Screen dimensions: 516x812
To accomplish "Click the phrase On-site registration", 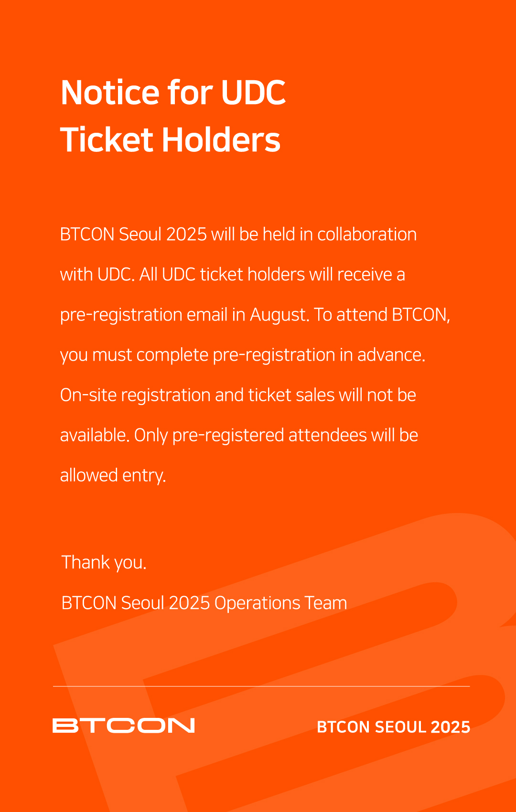I will 135,395.
